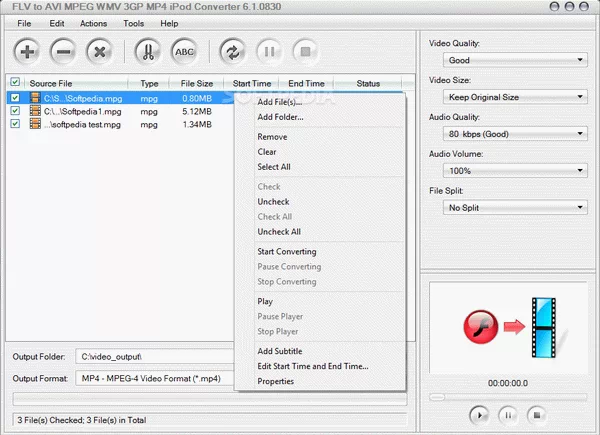Open the Video Quality dropdown
Image resolution: width=600 pixels, height=435 pixels.
click(x=515, y=60)
